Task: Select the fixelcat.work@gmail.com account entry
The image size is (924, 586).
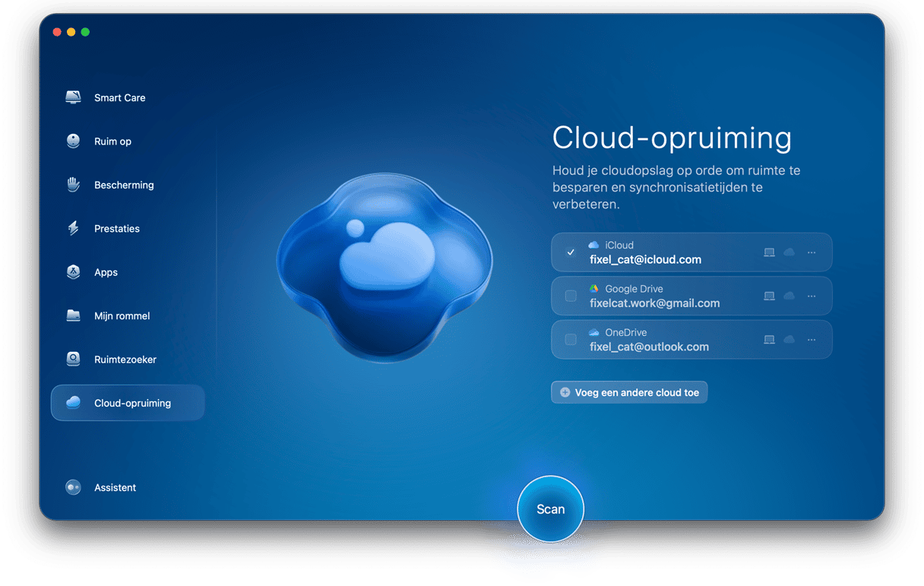Action: pos(654,303)
